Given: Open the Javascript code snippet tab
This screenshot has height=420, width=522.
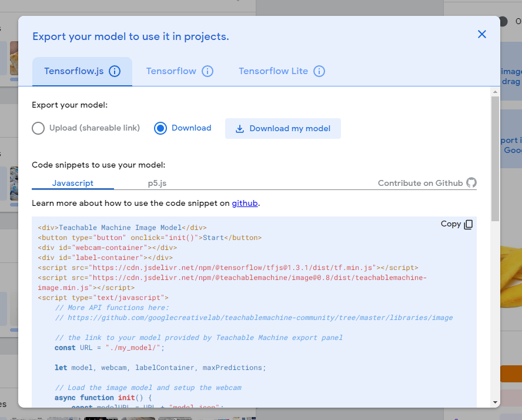Looking at the screenshot, I should [x=72, y=183].
